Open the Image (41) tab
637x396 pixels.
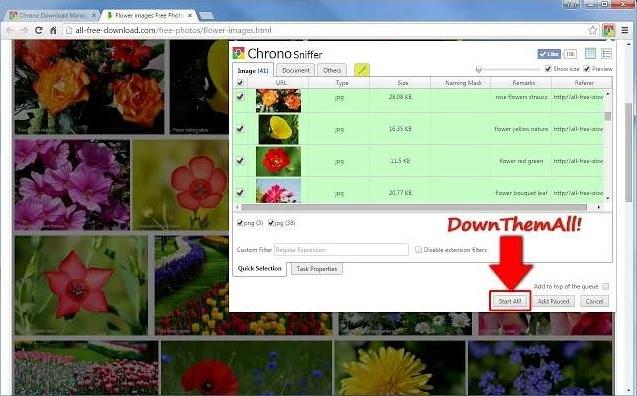click(x=253, y=70)
